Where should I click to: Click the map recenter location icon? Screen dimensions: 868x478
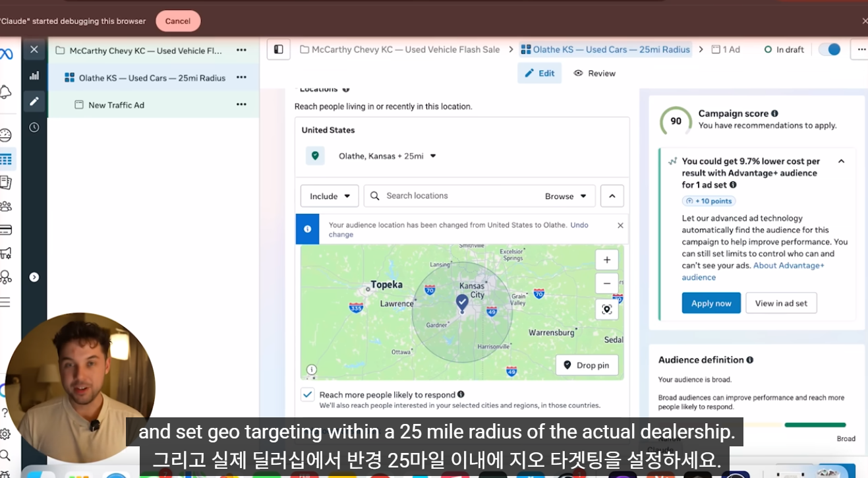click(606, 309)
